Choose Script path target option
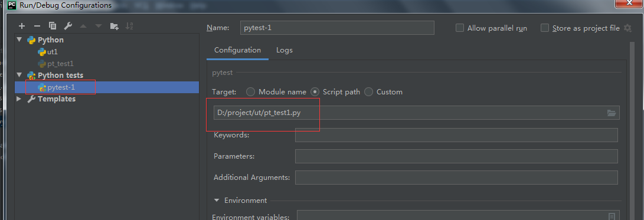 tap(315, 92)
